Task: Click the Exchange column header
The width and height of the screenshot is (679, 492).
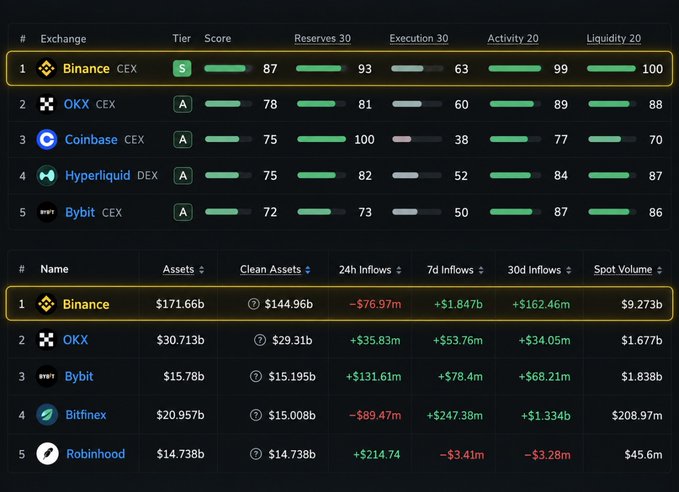Action: (63, 39)
